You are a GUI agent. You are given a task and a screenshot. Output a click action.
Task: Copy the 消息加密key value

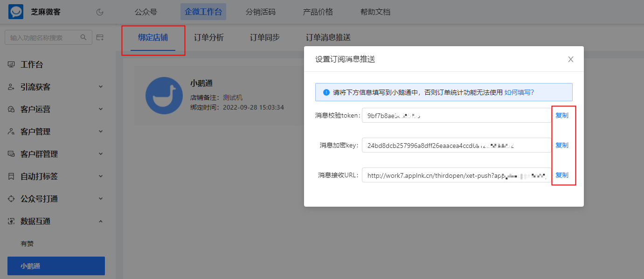(x=562, y=145)
